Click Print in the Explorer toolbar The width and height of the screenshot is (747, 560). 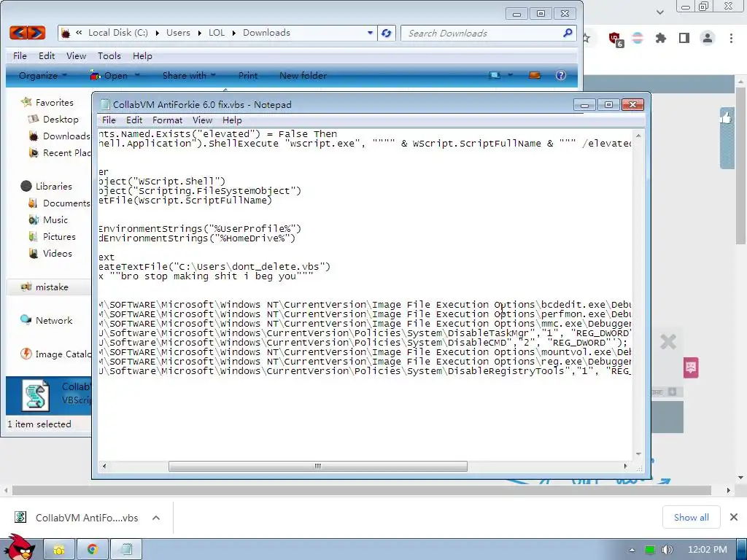click(x=248, y=75)
